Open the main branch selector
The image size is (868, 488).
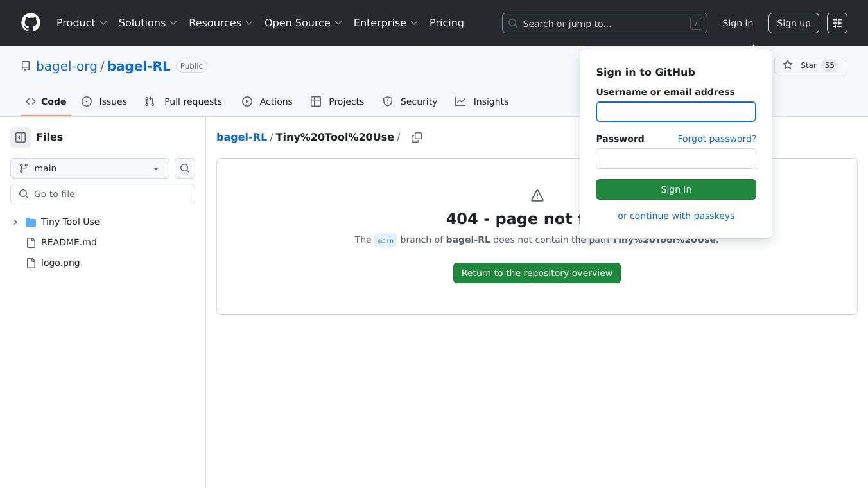(90, 168)
